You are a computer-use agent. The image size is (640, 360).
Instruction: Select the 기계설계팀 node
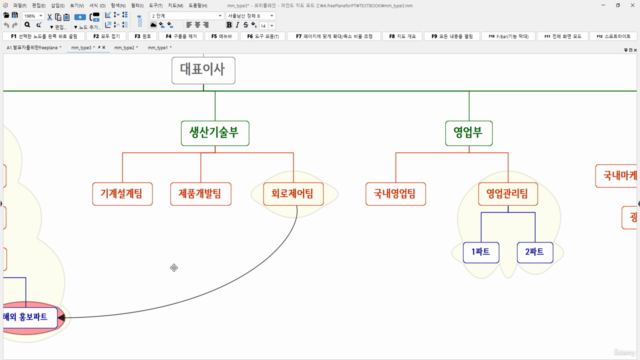coord(122,194)
